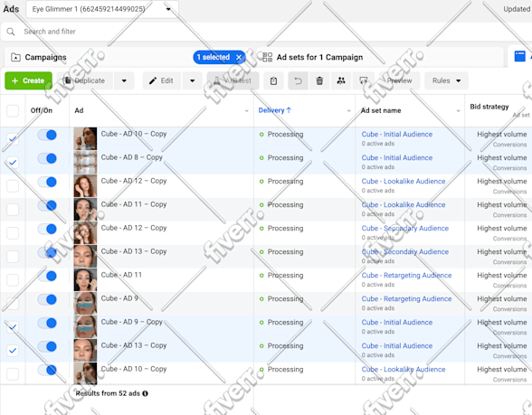The width and height of the screenshot is (532, 415).
Task: Click the Search and filter field
Action: pyautogui.click(x=266, y=32)
